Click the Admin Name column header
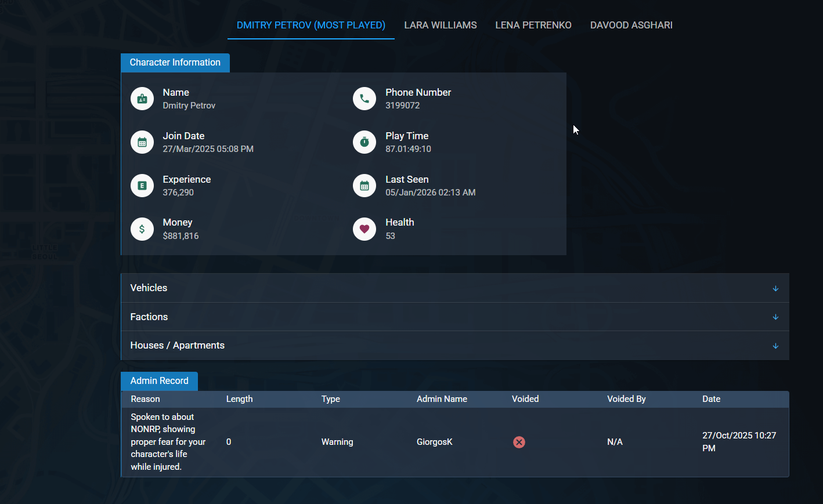The width and height of the screenshot is (823, 504). [x=442, y=399]
